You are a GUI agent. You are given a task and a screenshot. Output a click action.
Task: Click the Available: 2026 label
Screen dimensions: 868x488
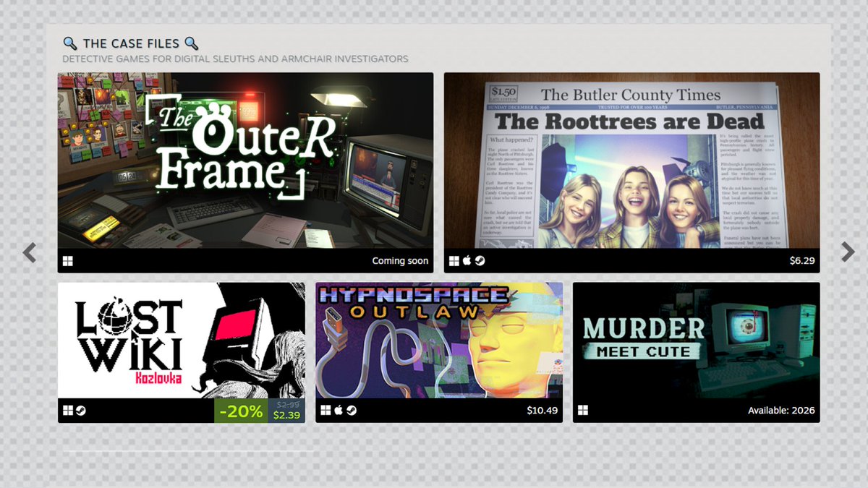point(781,411)
